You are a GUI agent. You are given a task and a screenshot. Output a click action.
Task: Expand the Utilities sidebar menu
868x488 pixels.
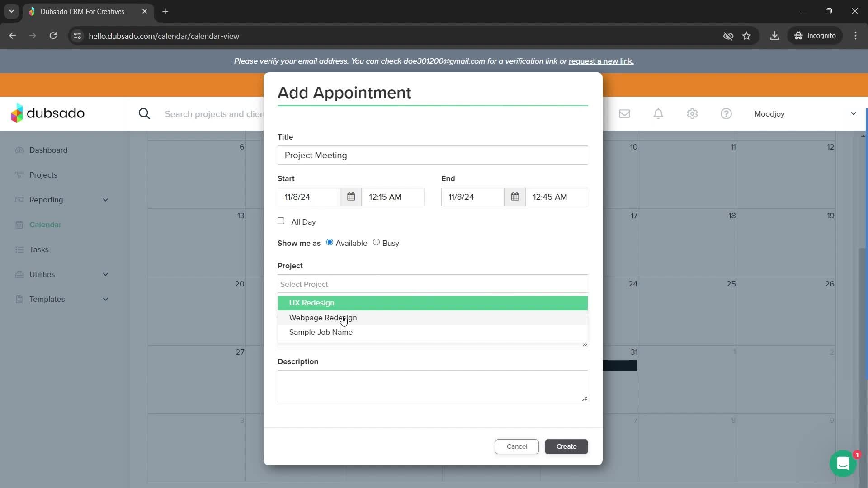105,274
